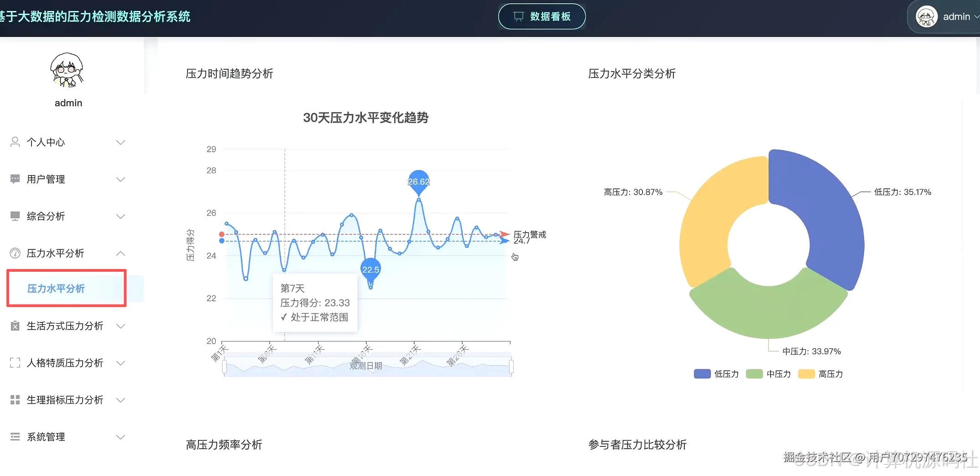Select the 压力水平分析 submenu item

tap(56, 288)
